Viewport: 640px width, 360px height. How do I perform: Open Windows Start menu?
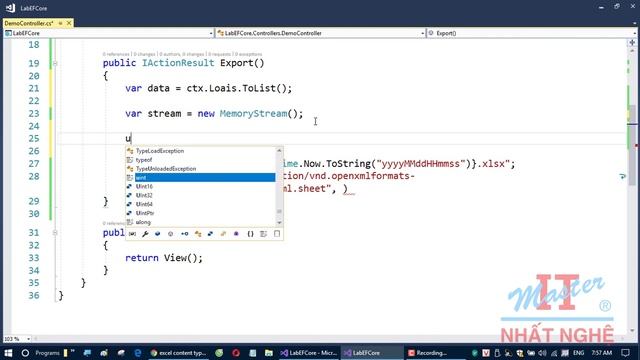pos(8,353)
